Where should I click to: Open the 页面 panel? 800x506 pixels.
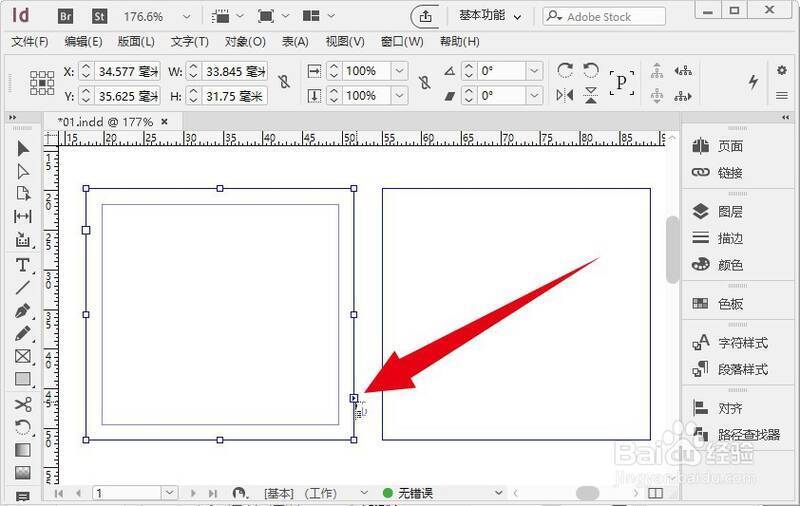pos(717,146)
